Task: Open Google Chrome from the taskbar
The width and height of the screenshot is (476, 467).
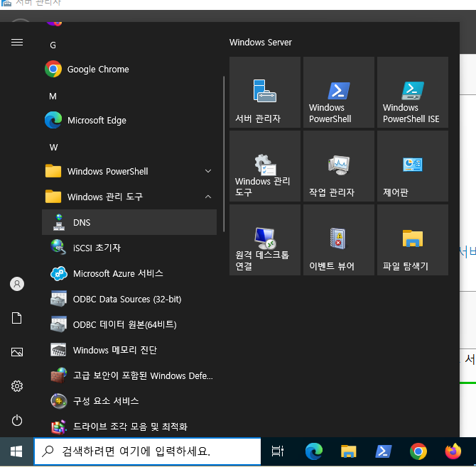Action: pos(418,451)
